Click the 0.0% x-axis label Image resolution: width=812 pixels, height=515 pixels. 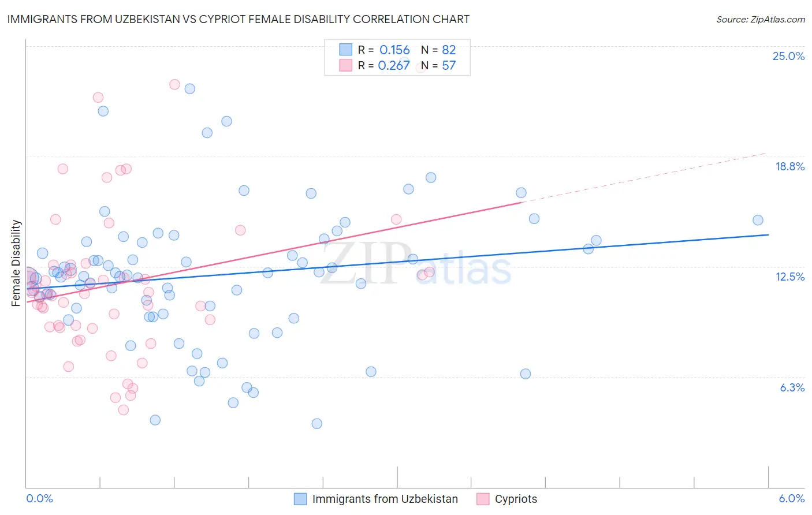39,498
